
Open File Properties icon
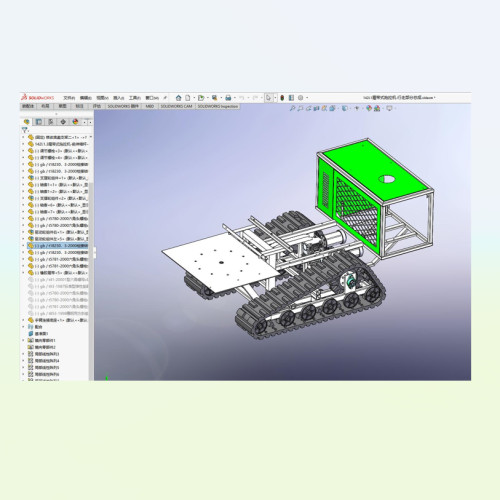pos(291,98)
